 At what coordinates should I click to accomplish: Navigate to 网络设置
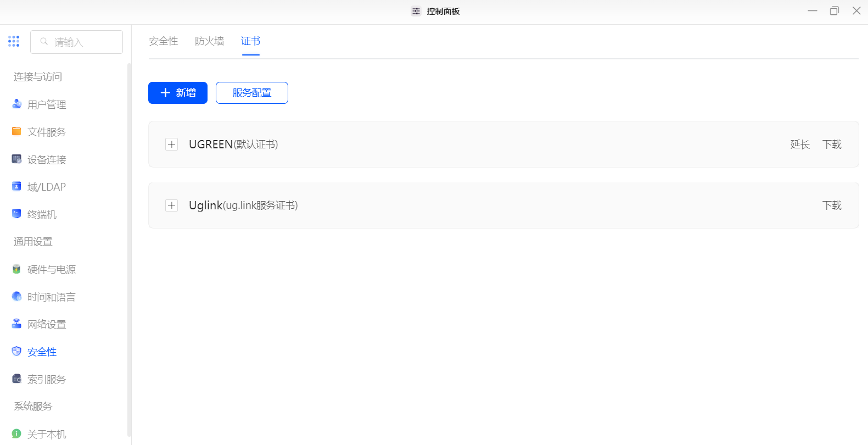47,324
